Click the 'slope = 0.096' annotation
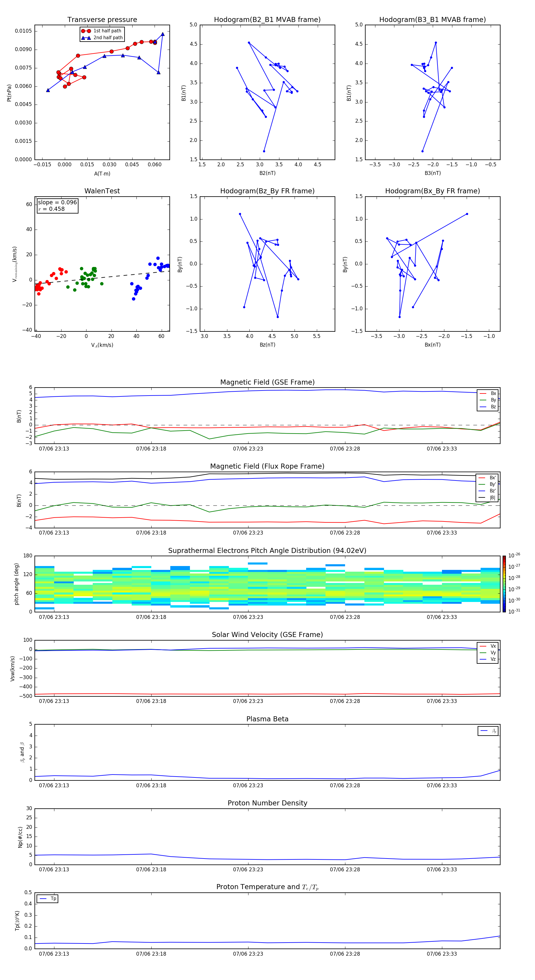 point(57,203)
